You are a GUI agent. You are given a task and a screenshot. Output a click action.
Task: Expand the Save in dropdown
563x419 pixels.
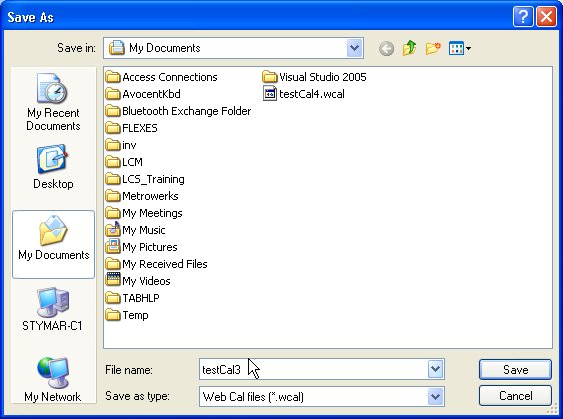[x=354, y=48]
